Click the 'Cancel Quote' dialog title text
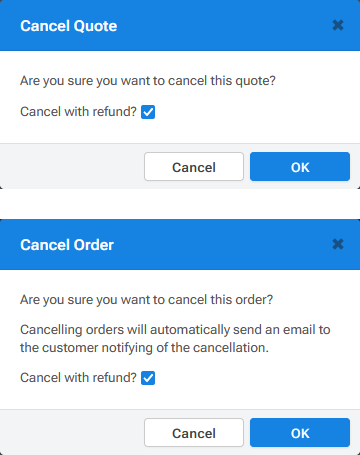Viewport: 360px width, 455px height. click(69, 26)
